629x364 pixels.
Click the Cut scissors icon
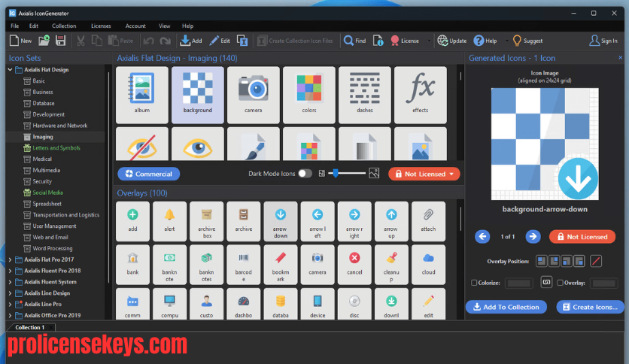81,41
